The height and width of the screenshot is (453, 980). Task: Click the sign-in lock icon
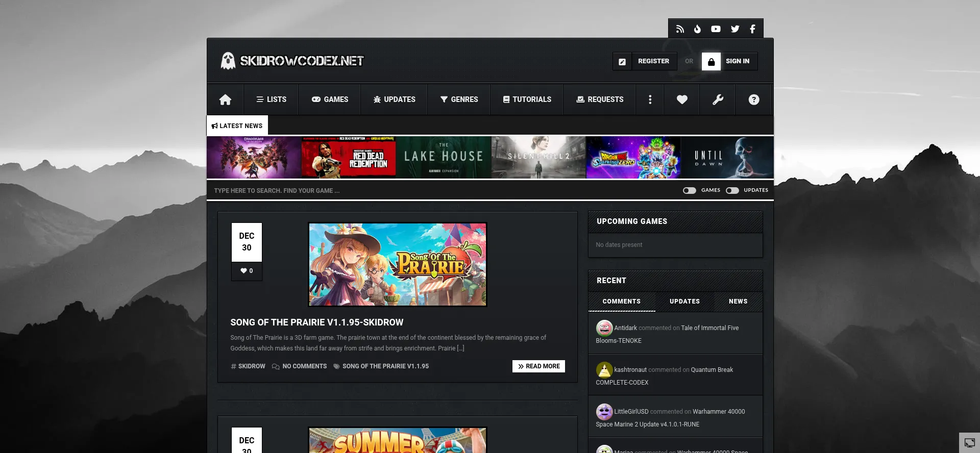[x=711, y=61]
